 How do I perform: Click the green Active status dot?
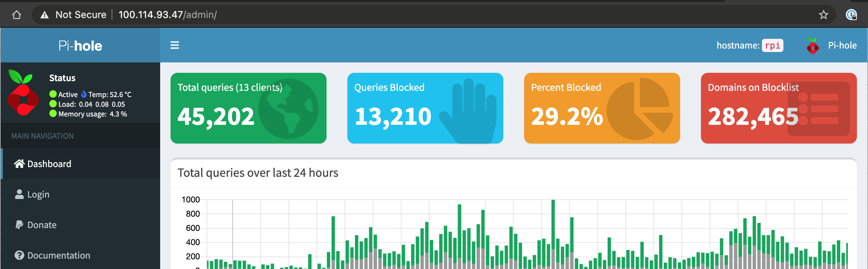pos(53,94)
